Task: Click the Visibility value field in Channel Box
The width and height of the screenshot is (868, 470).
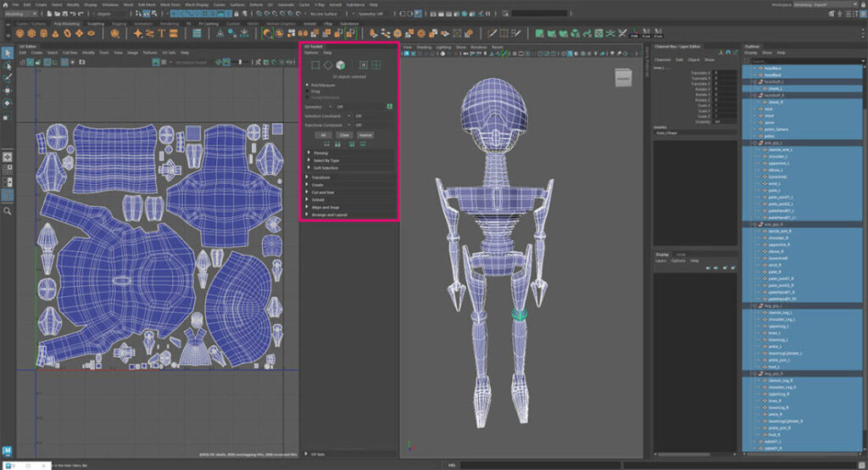Action: click(724, 121)
